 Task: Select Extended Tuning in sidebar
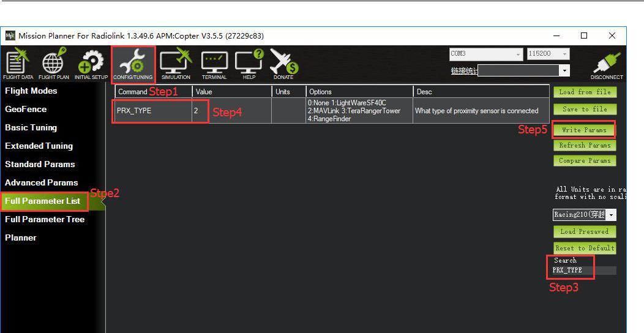[x=39, y=146]
